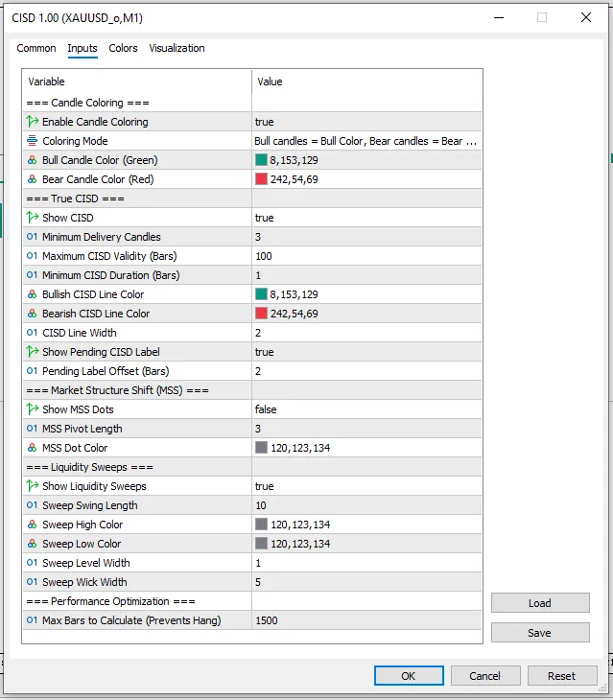Image resolution: width=613 pixels, height=700 pixels.
Task: Pick the Bear Candle Color red swatch
Action: click(261, 179)
